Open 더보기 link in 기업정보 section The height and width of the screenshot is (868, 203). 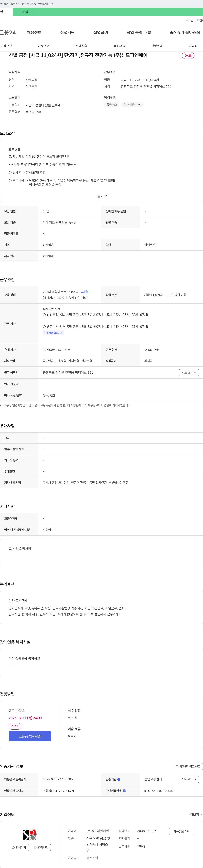(196, 814)
